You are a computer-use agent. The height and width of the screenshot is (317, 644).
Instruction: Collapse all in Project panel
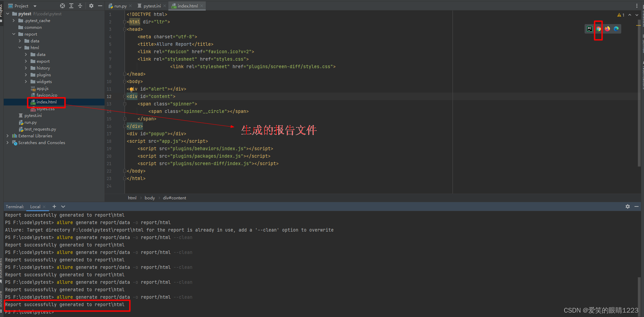point(80,6)
